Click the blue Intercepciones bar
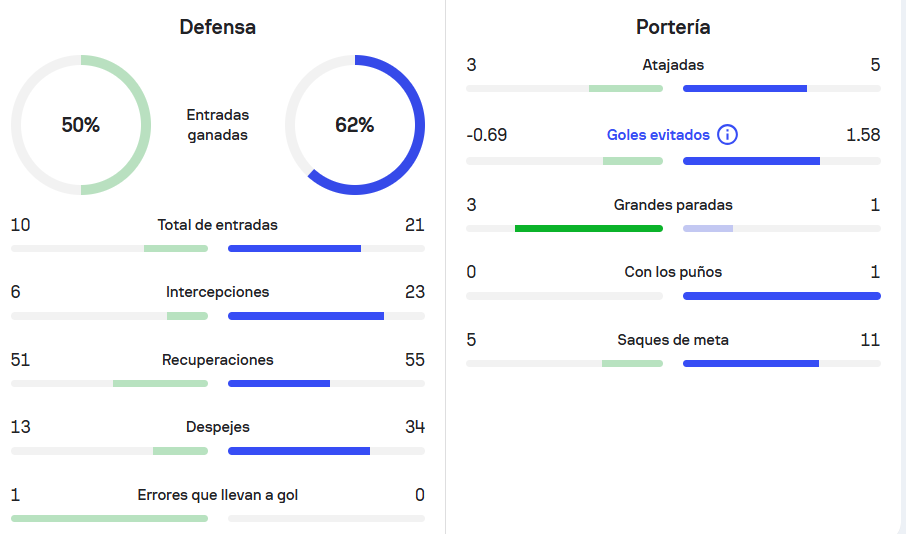The width and height of the screenshot is (906, 534). [306, 316]
